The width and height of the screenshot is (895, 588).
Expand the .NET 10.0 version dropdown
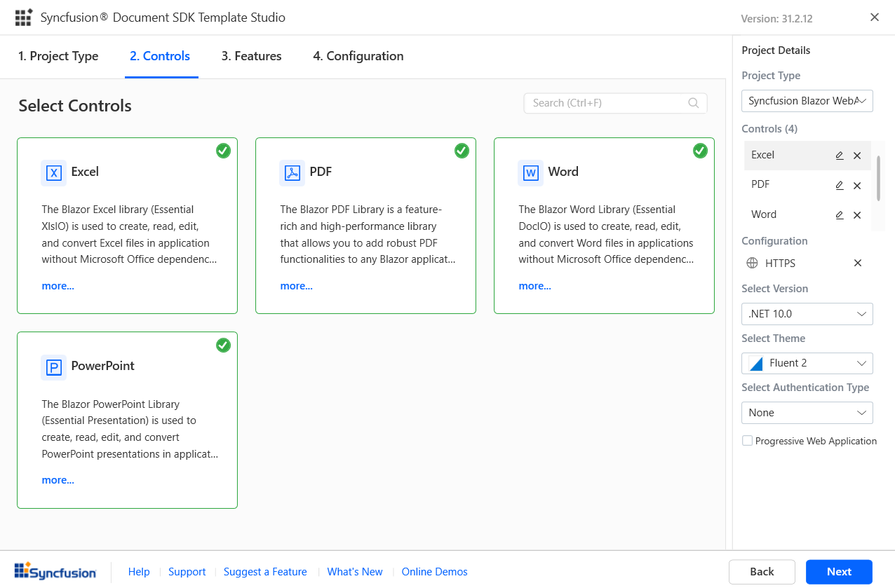807,314
